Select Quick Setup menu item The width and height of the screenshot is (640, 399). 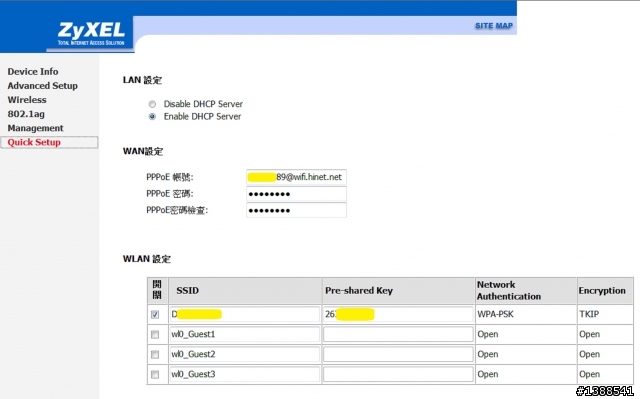tap(49, 142)
